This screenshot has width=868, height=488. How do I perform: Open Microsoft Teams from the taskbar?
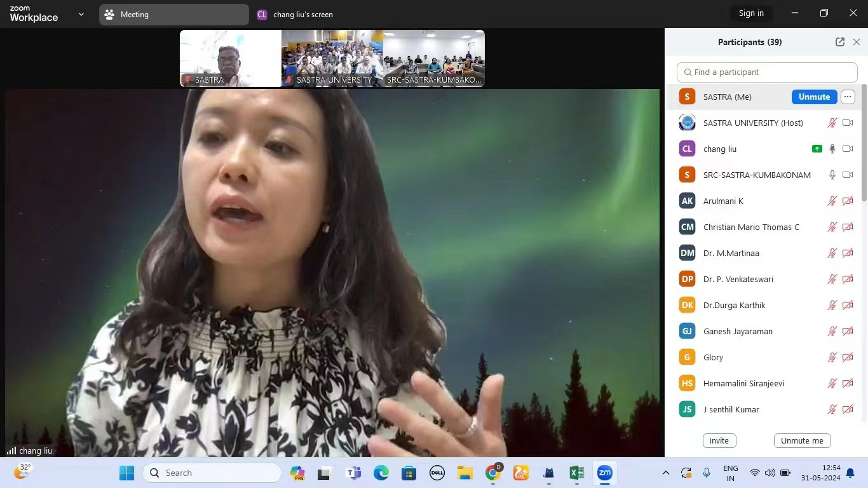pyautogui.click(x=353, y=473)
